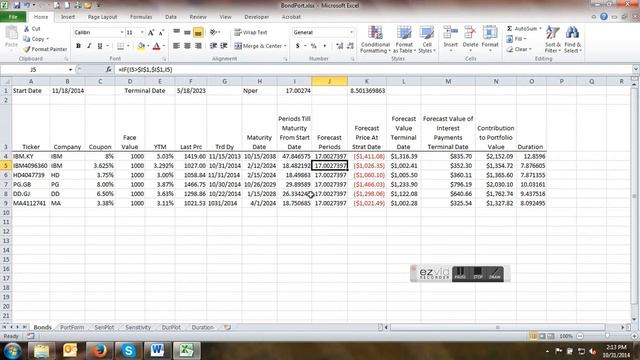
Task: Switch to the Insert ribbon tab
Action: [68, 17]
